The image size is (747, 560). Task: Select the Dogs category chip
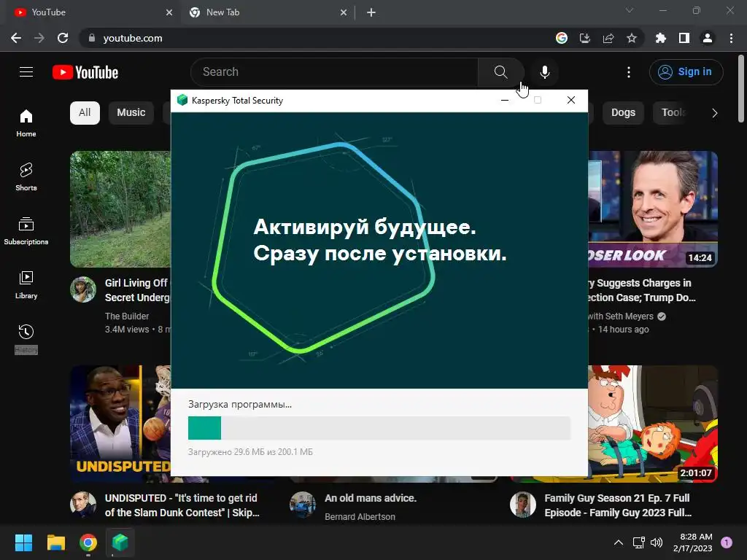pos(623,113)
